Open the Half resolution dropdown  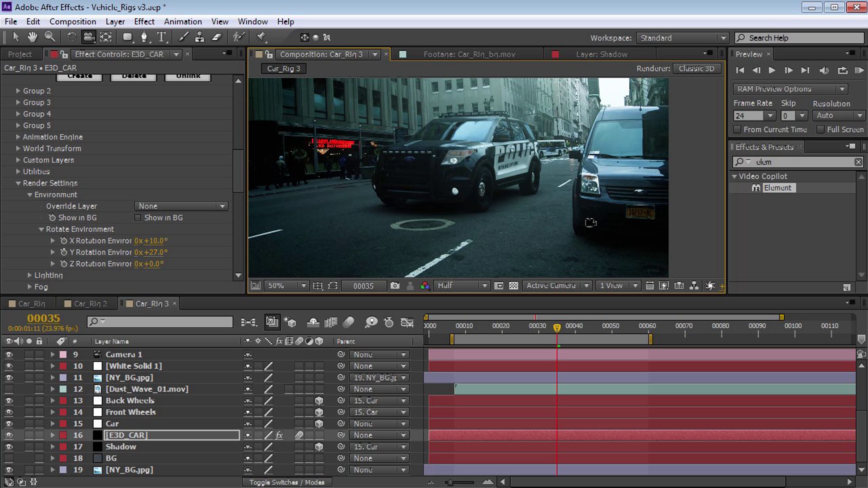461,286
